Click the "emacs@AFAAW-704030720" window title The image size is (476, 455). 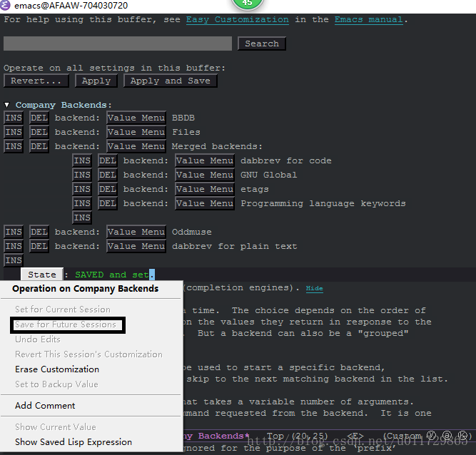pyautogui.click(x=71, y=6)
